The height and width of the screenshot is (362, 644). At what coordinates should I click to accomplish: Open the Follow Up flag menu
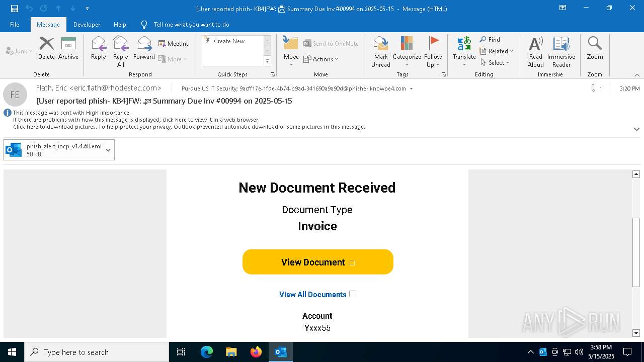[433, 51]
